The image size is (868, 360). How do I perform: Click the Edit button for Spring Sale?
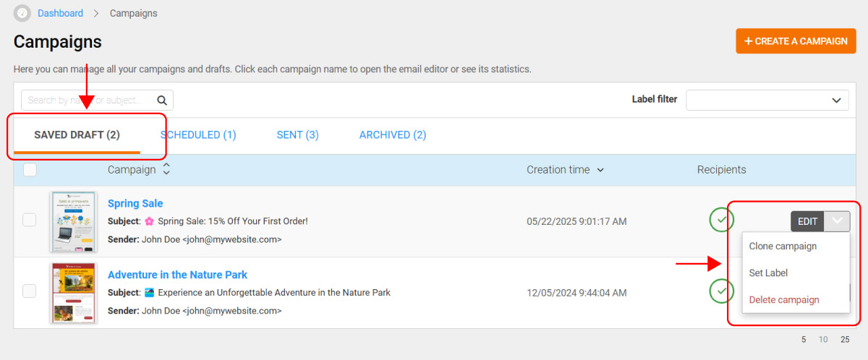807,221
